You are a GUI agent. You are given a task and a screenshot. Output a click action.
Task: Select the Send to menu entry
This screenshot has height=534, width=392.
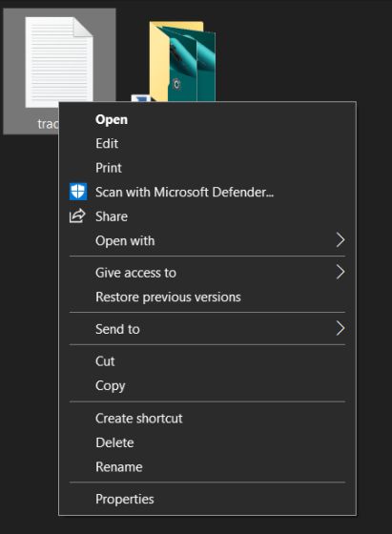(207, 329)
